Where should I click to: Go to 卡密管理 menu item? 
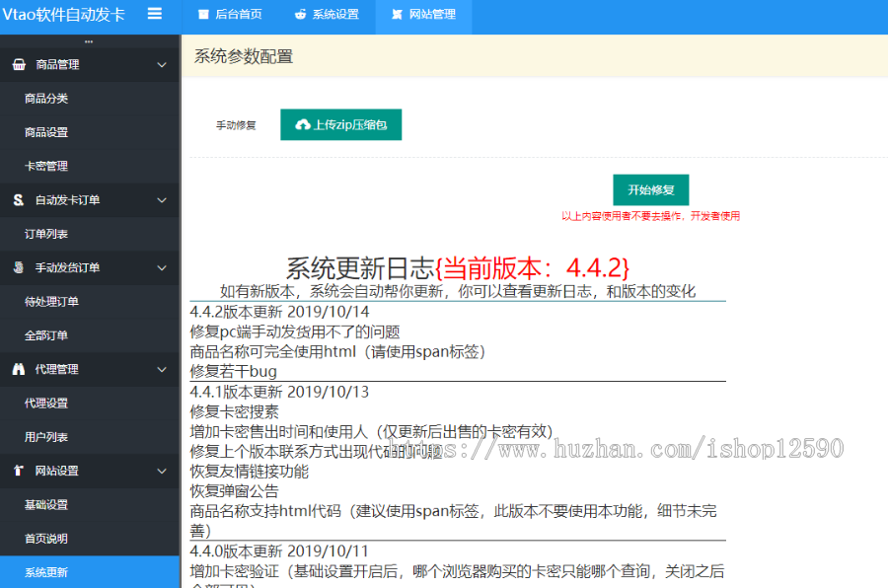coord(90,166)
